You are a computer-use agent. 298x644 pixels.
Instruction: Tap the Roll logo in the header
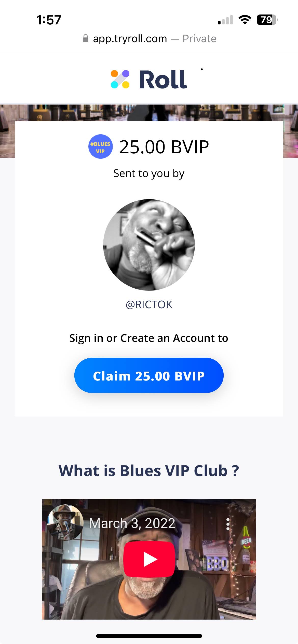(x=149, y=79)
